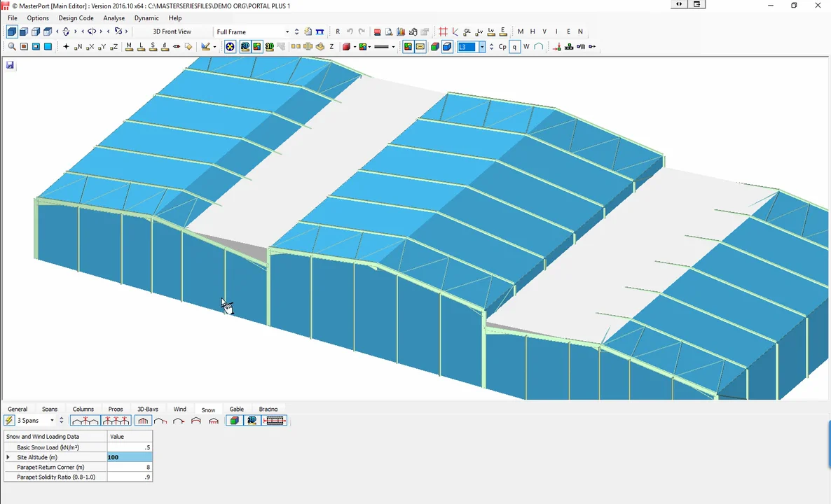Open the Full Frame view dropdown

click(x=287, y=31)
